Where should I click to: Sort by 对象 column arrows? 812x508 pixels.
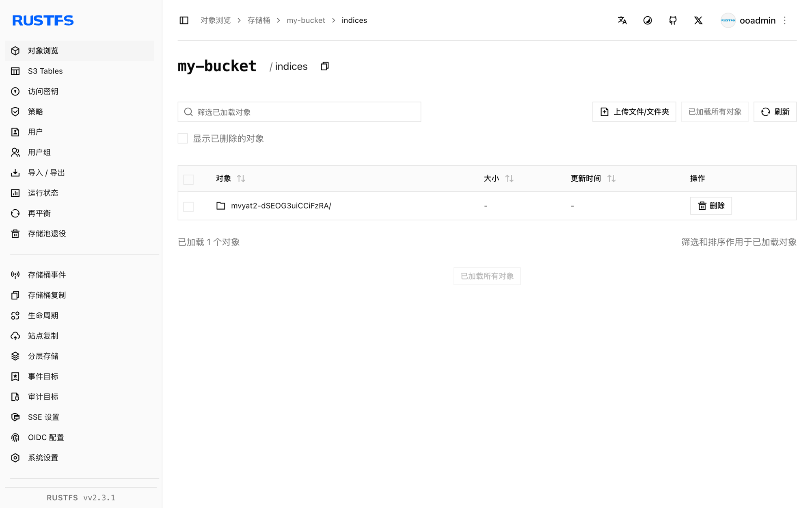point(241,178)
